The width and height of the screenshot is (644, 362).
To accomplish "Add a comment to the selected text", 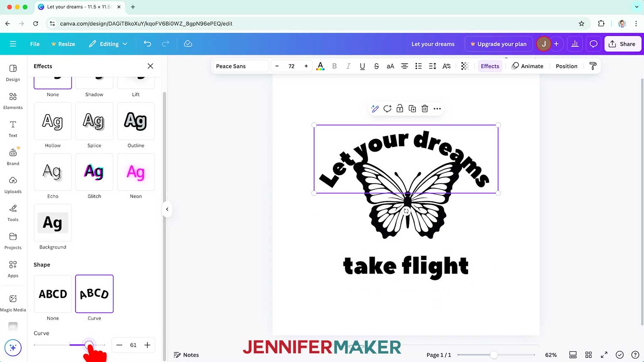I will click(x=387, y=109).
